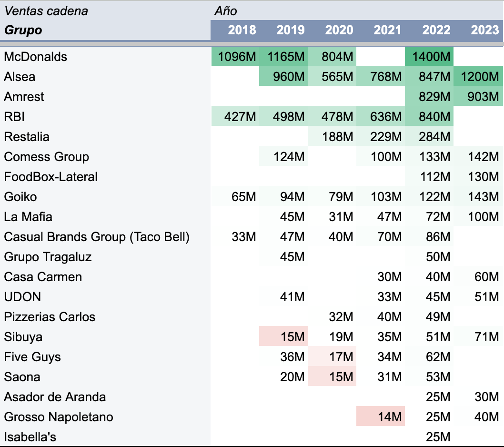Click Pizzerias Carlos 2020 cell 32M

[332, 316]
